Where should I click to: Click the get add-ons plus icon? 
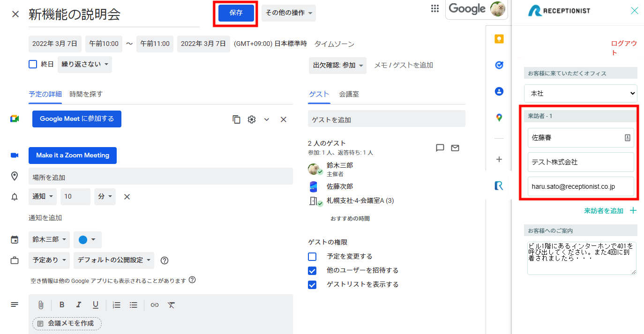point(499,159)
